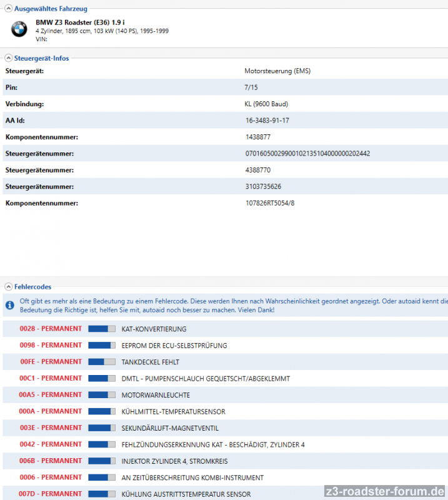This screenshot has height=500, width=448.
Task: Click error code 007D - PERMANENT
Action: pyautogui.click(x=51, y=494)
